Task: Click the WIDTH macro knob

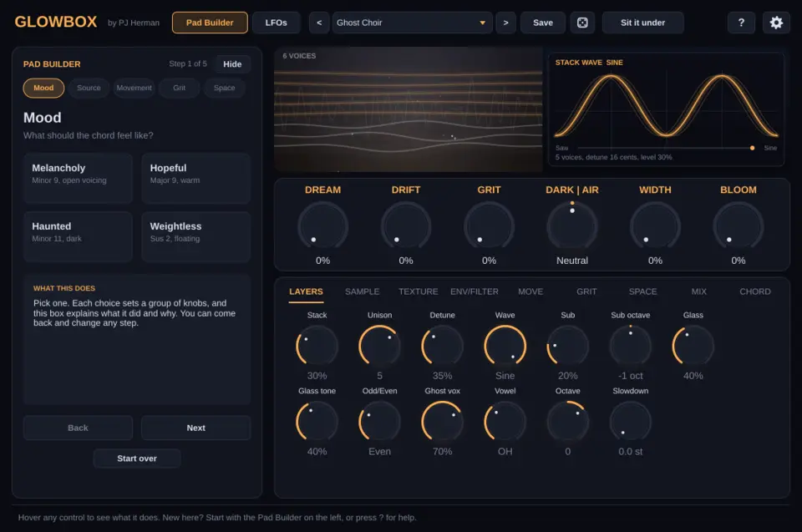Action: point(655,226)
